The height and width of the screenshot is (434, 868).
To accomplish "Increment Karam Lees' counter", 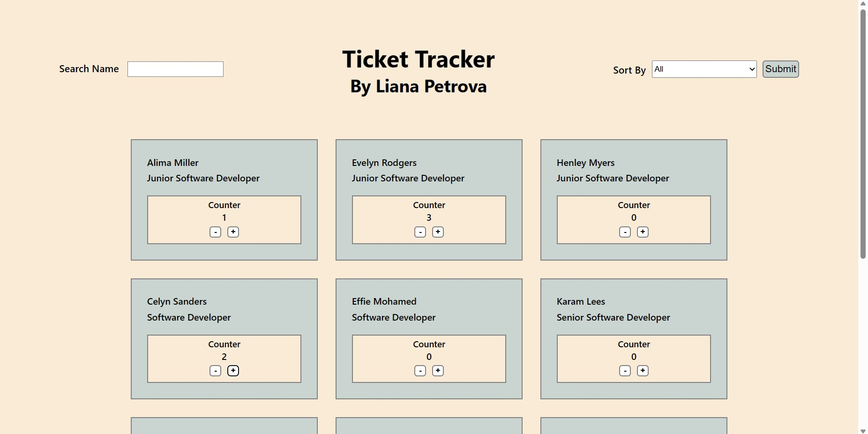I will pos(643,370).
